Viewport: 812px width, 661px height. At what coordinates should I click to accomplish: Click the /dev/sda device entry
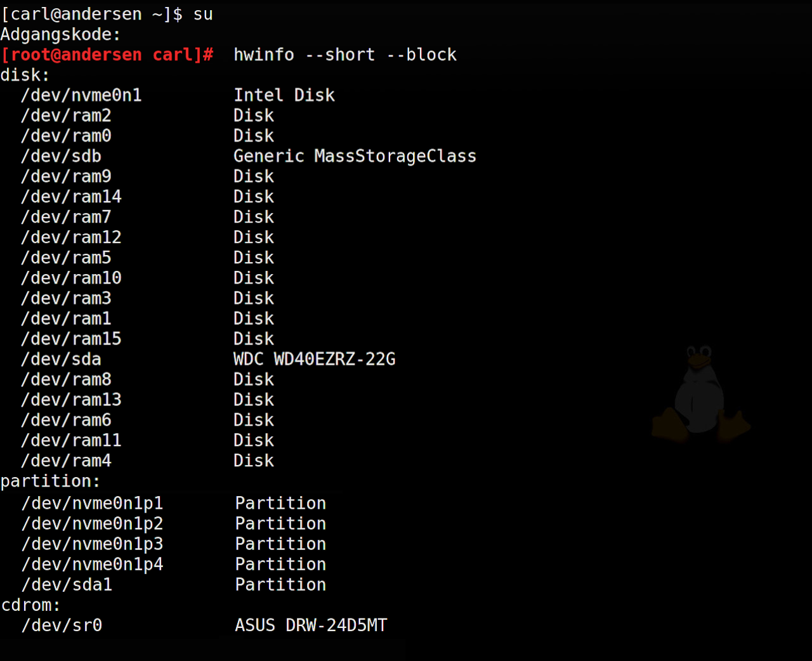pos(61,360)
